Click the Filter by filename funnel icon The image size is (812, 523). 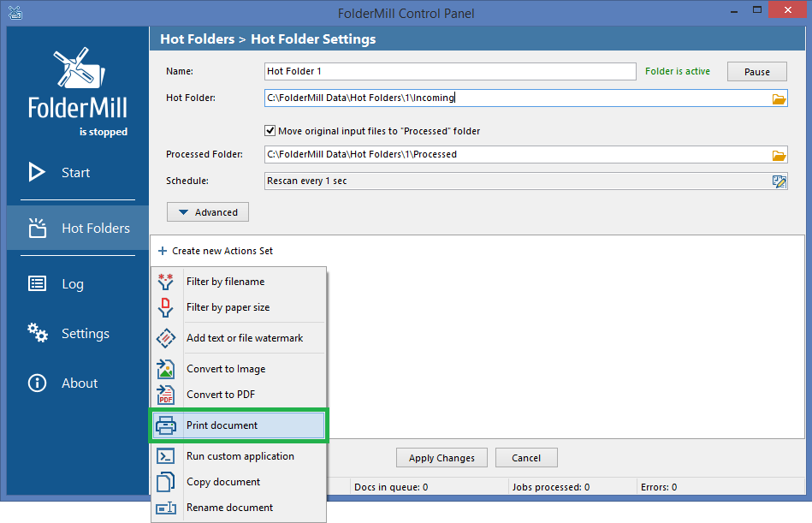point(165,281)
